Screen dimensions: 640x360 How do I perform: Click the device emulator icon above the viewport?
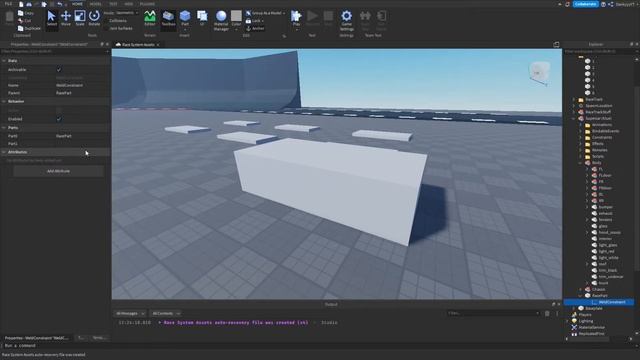[x=556, y=44]
